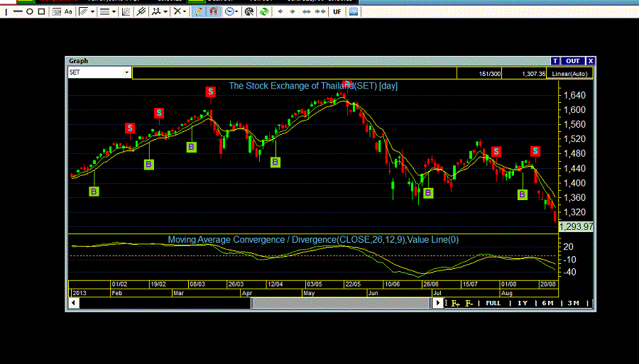Click the F+ zoom in button
The image size is (639, 364).
pyautogui.click(x=455, y=304)
